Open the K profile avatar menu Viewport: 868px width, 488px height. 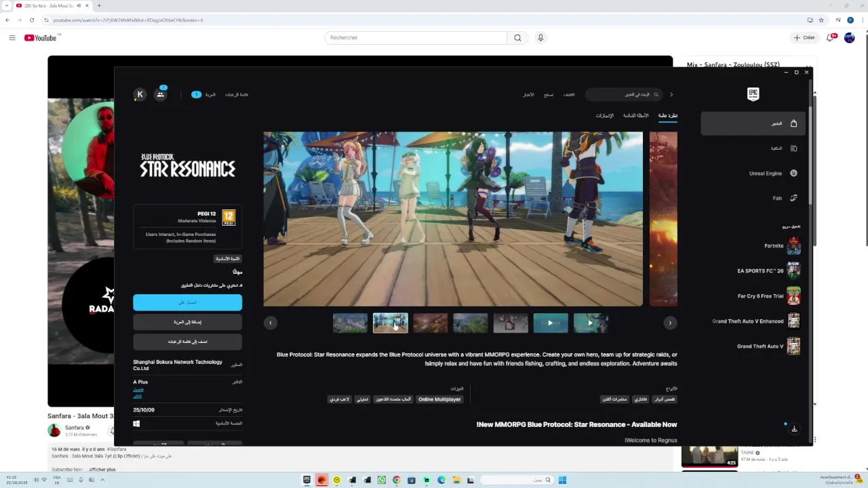click(140, 94)
